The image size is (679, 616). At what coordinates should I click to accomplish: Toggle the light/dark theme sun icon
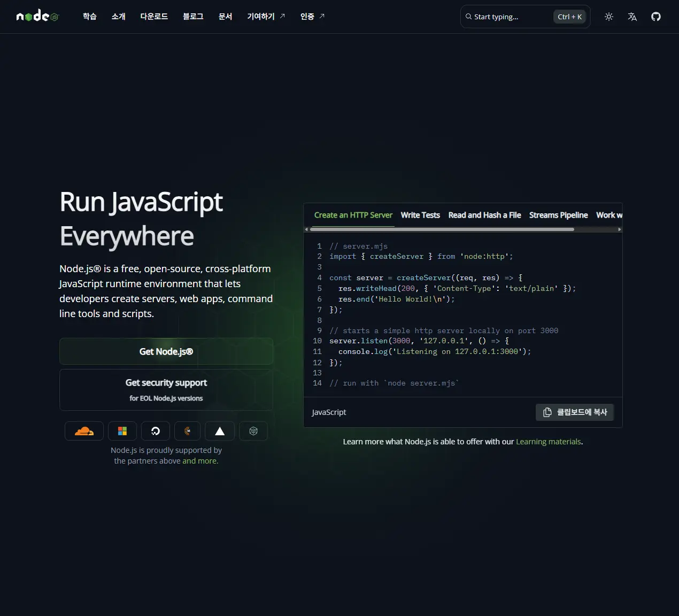(608, 17)
